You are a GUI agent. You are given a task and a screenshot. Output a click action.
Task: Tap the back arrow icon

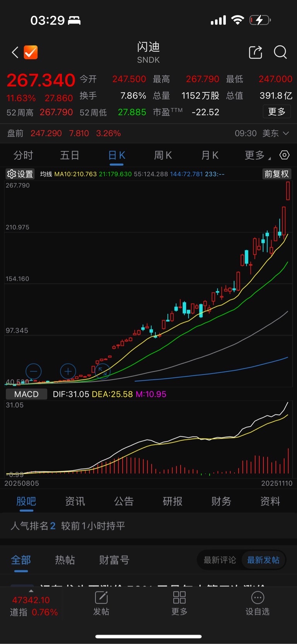15,52
